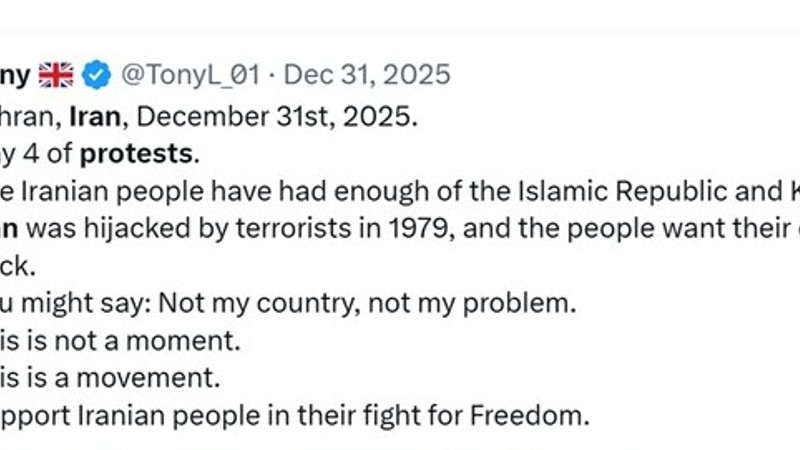Click the blue verified checkmark badge
The image size is (800, 450).
click(x=96, y=75)
